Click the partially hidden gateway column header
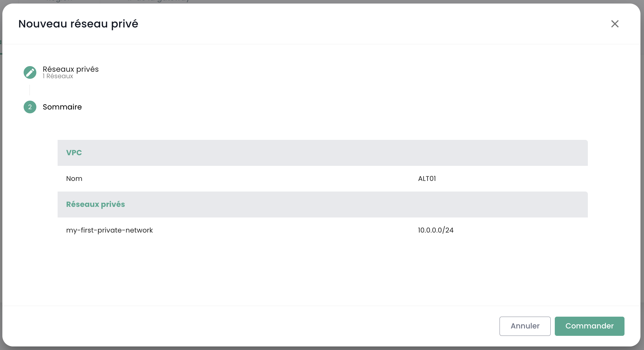This screenshot has height=350, width=644. (x=160, y=1)
